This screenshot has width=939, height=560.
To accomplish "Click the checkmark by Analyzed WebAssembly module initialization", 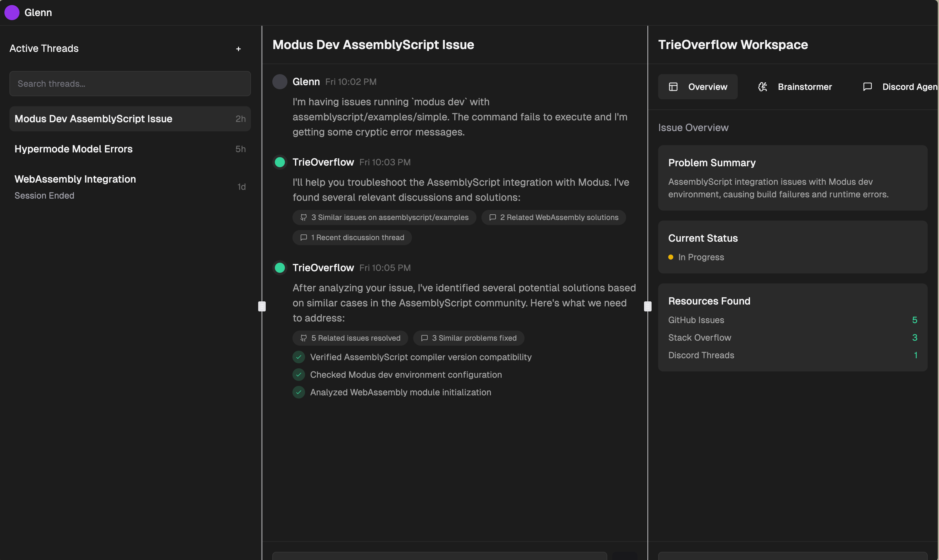I will click(299, 393).
